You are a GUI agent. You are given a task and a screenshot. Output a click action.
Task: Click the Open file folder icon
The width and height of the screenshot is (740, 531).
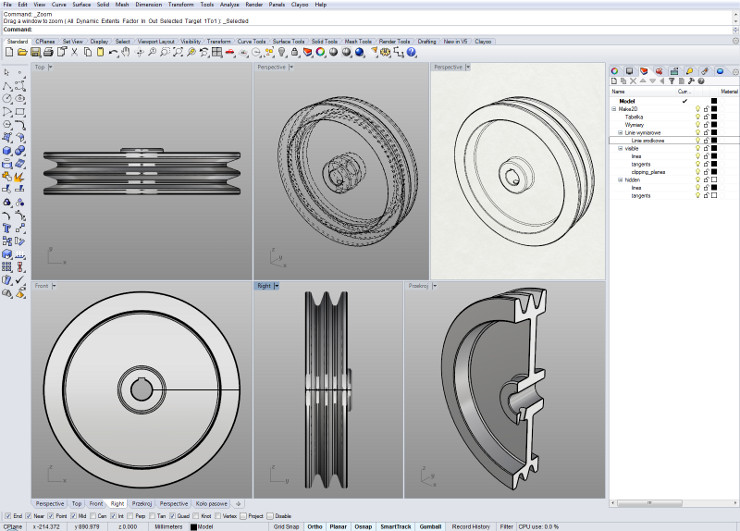click(22, 52)
